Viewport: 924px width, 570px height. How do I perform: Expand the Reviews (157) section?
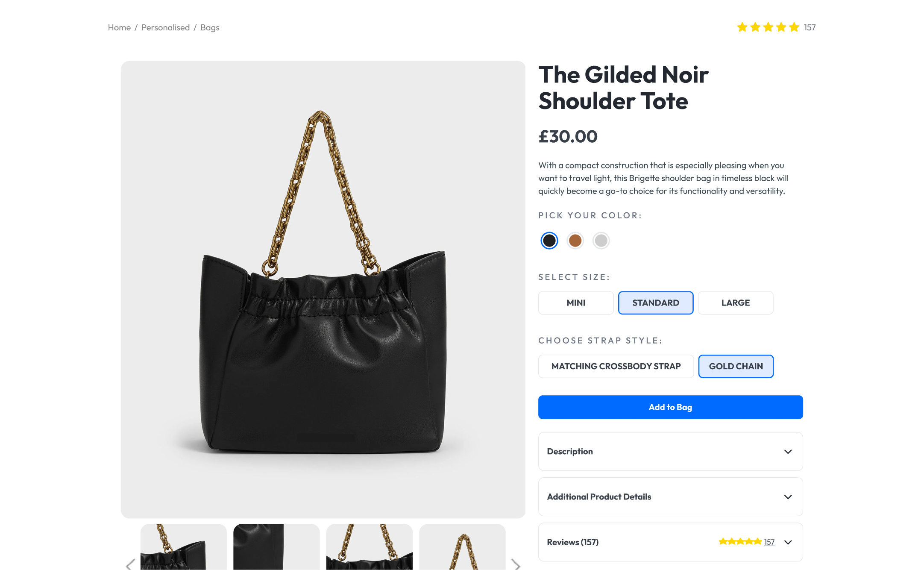671,542
